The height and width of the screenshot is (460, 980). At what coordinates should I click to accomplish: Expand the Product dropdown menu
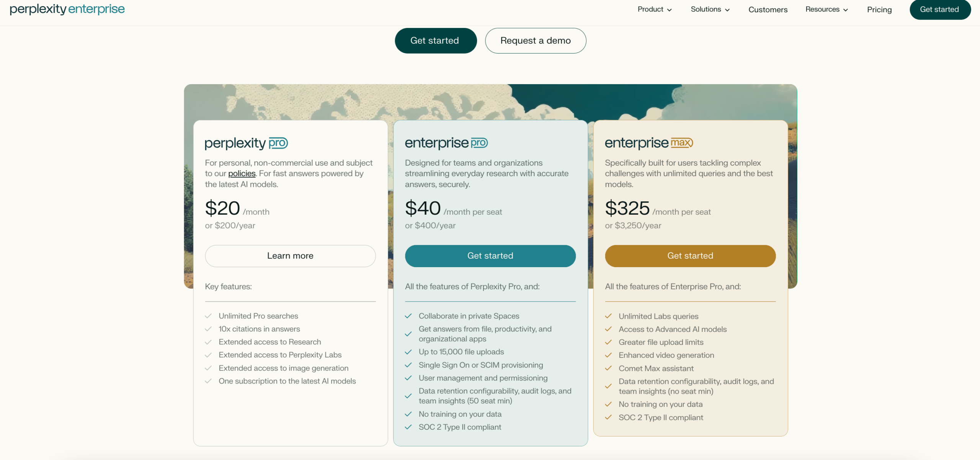coord(654,10)
